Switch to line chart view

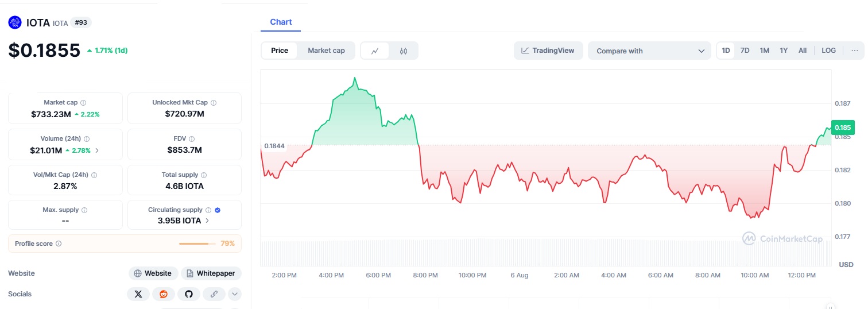[375, 51]
